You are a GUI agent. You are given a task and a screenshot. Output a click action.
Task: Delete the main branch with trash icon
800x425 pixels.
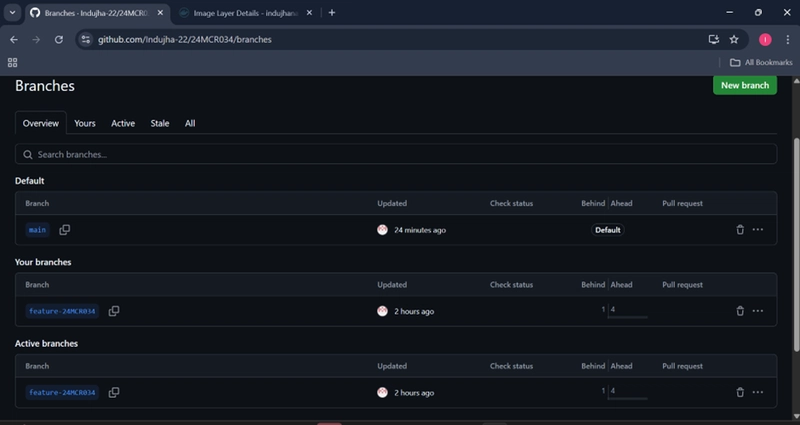tap(740, 230)
